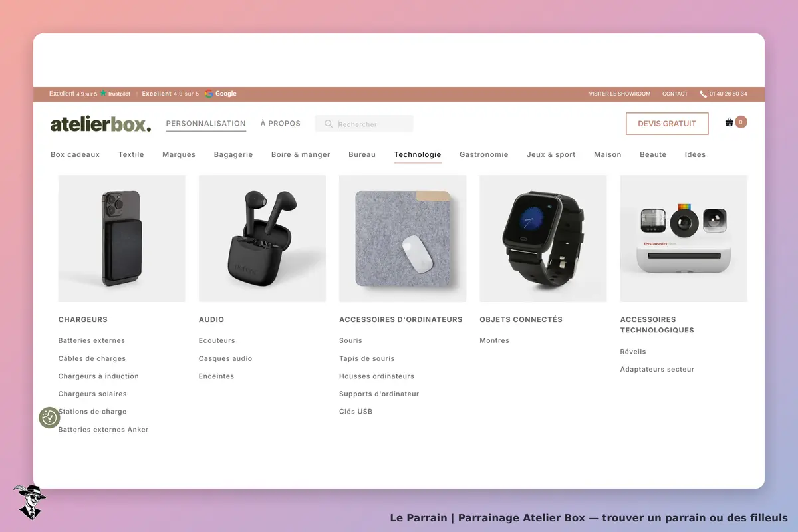Screen dimensions: 798x532
Task: Open the PERSONNALISATION menu
Action: tap(206, 124)
